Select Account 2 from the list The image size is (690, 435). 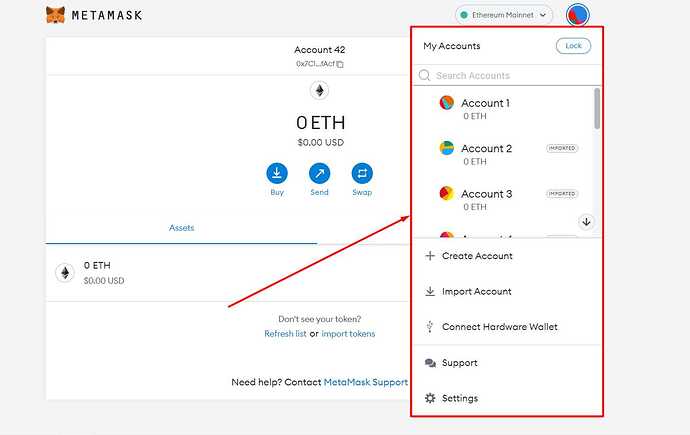click(503, 154)
